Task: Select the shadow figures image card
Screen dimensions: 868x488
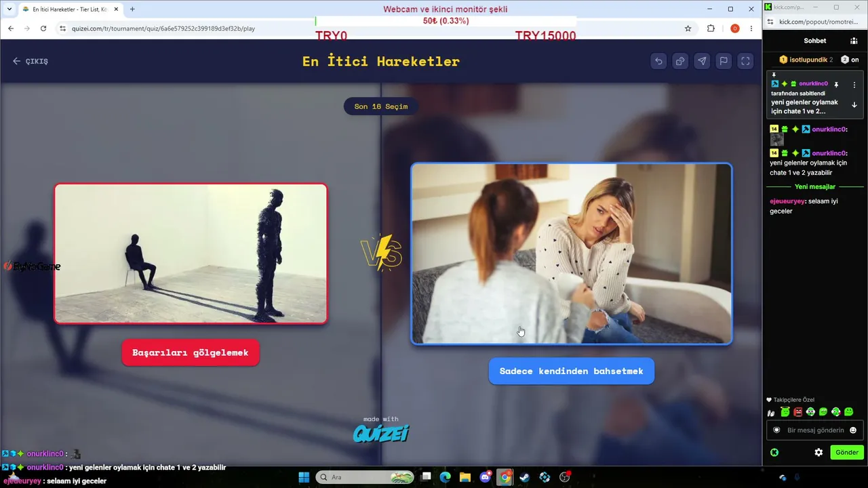Action: click(x=191, y=253)
